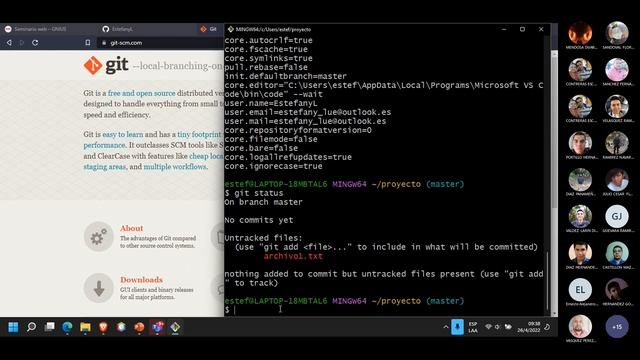This screenshot has width=640, height=360.
Task: Select the VASQUEZ PEREZ participant avatar
Action: (580, 327)
